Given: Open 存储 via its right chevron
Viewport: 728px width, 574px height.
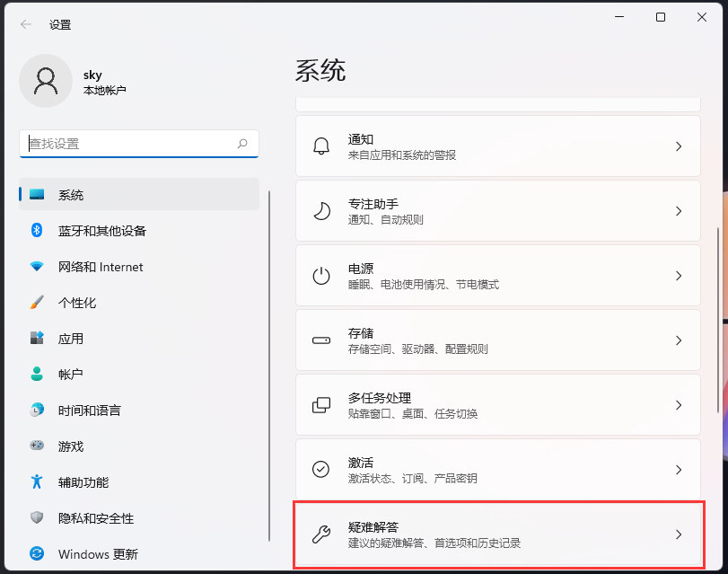Looking at the screenshot, I should coord(680,340).
